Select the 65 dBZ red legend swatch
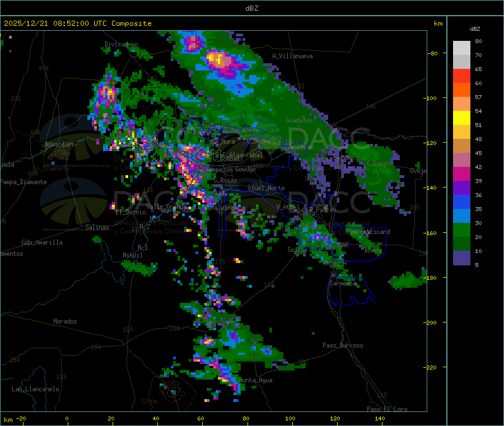The image size is (504, 426). click(461, 76)
